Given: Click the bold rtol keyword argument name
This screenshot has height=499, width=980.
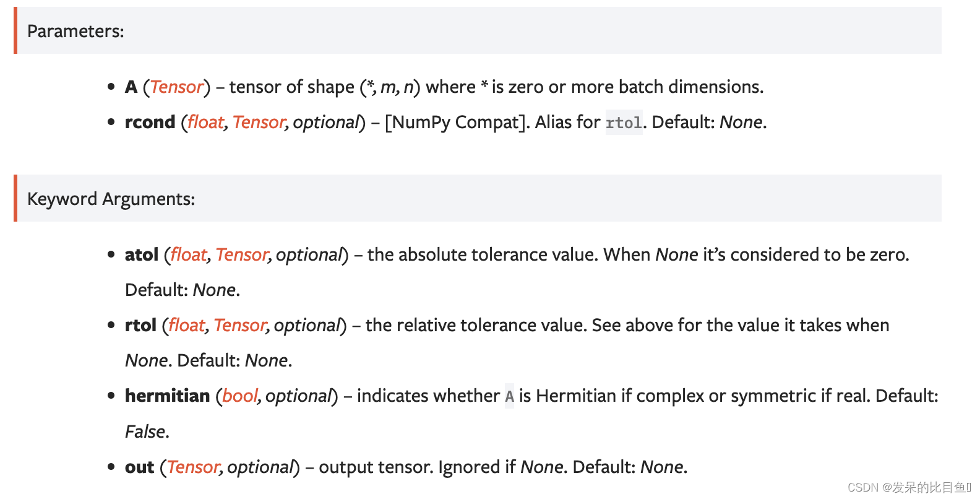Looking at the screenshot, I should point(140,326).
